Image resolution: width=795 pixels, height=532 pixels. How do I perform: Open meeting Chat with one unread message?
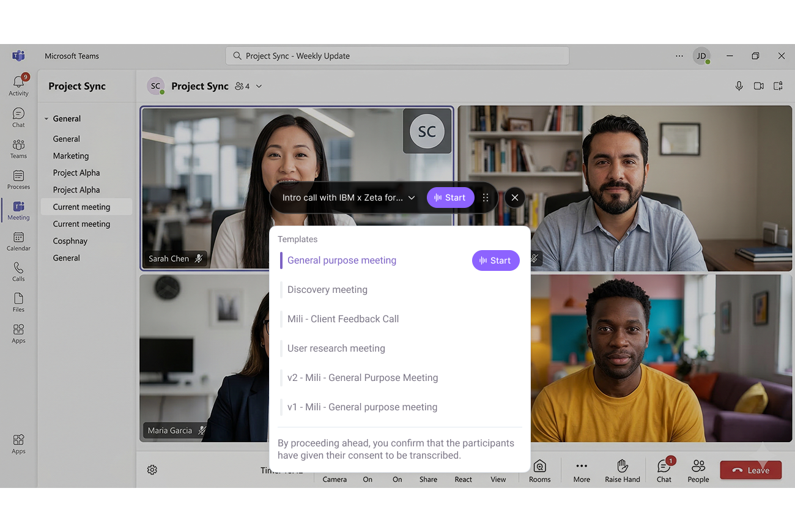pos(664,471)
